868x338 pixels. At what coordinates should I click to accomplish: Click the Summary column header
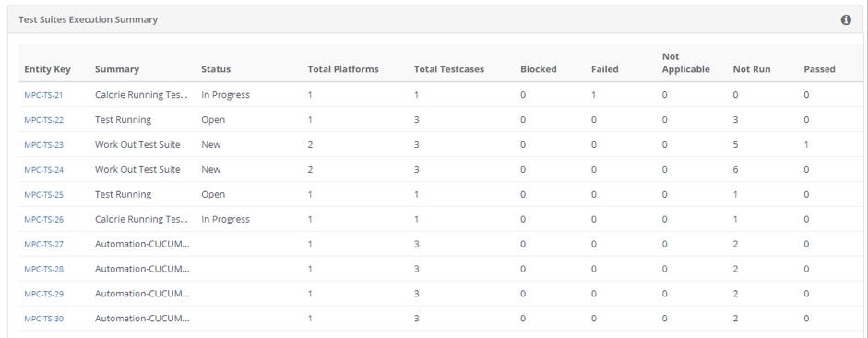(x=117, y=69)
